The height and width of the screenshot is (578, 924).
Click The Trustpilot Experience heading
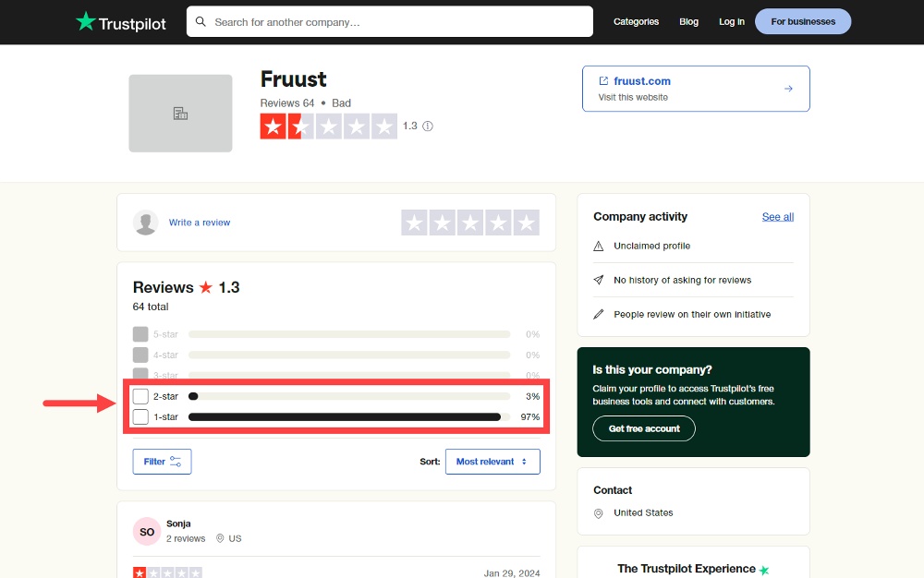pos(687,569)
